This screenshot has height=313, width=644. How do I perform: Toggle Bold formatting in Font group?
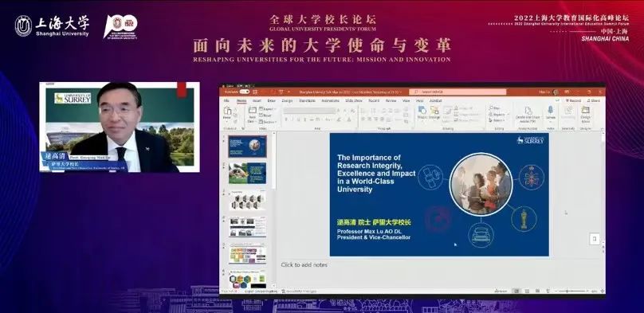[x=286, y=119]
